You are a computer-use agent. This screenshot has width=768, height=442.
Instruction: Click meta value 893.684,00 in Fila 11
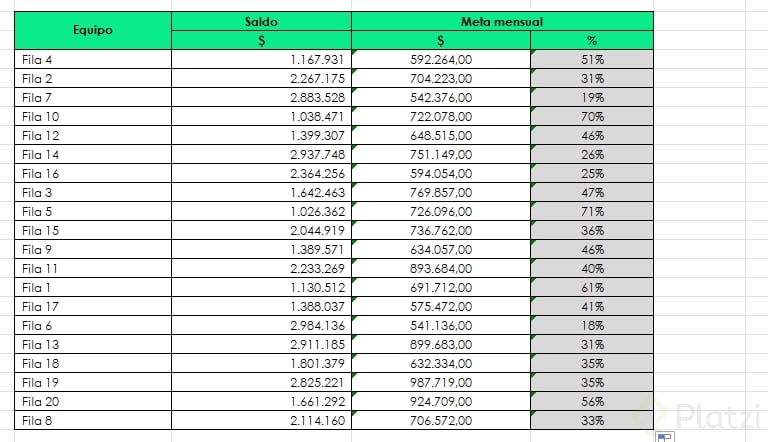click(441, 268)
